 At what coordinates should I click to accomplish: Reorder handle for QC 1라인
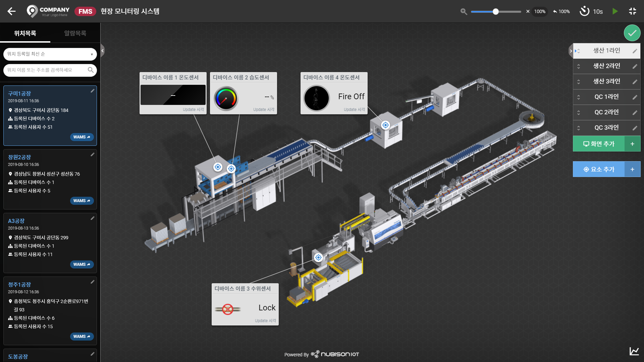click(x=579, y=97)
